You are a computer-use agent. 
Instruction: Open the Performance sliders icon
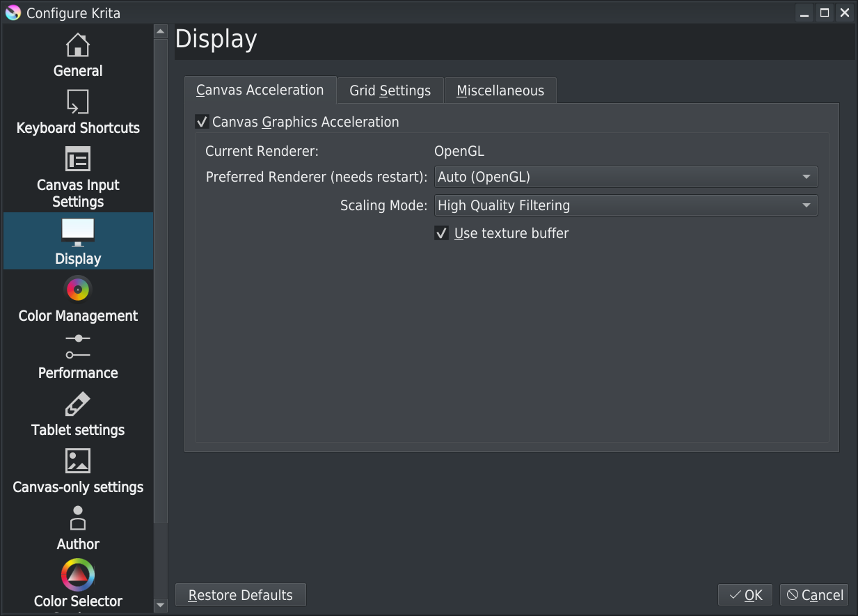pyautogui.click(x=78, y=346)
